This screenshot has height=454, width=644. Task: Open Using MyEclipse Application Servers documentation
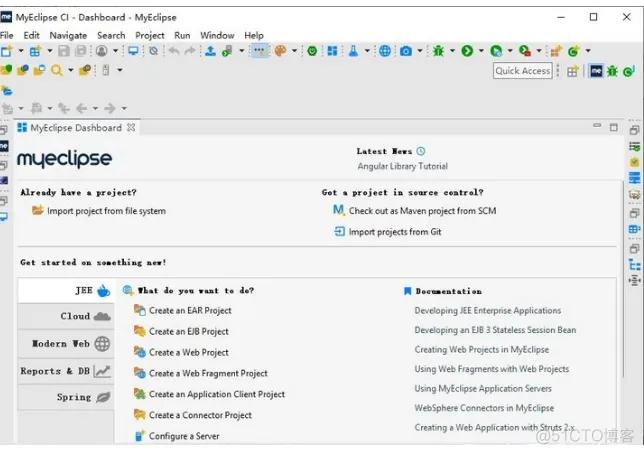483,389
